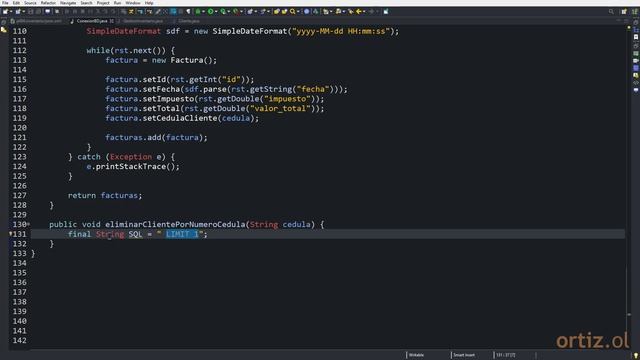Click the selected LIMIT 1 text
The width and height of the screenshot is (640, 360).
(182, 234)
